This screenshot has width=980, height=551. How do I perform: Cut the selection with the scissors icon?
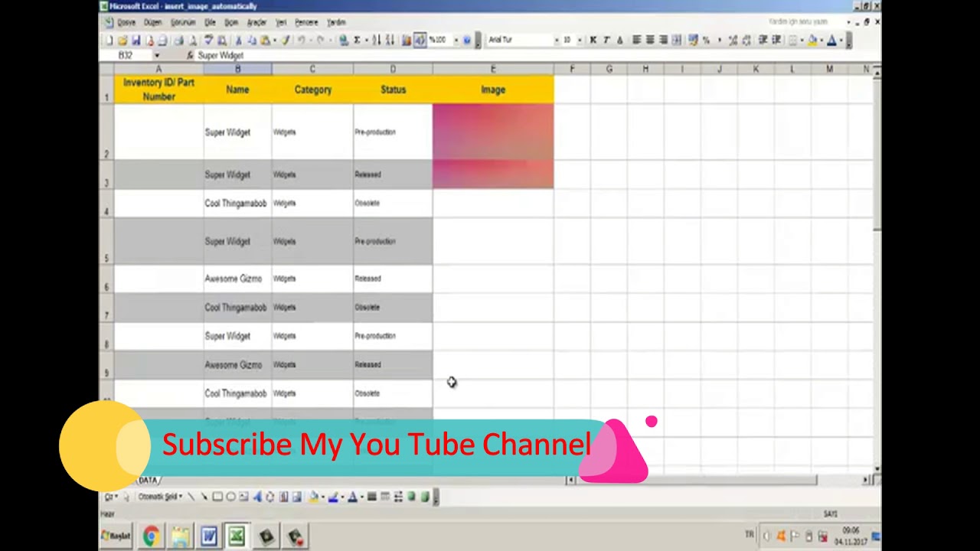click(238, 40)
